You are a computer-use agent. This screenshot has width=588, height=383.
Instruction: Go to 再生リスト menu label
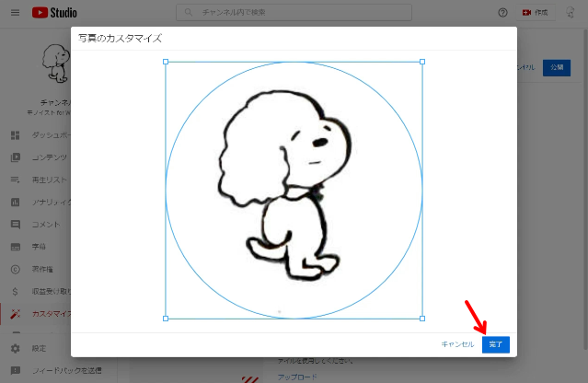(x=49, y=180)
